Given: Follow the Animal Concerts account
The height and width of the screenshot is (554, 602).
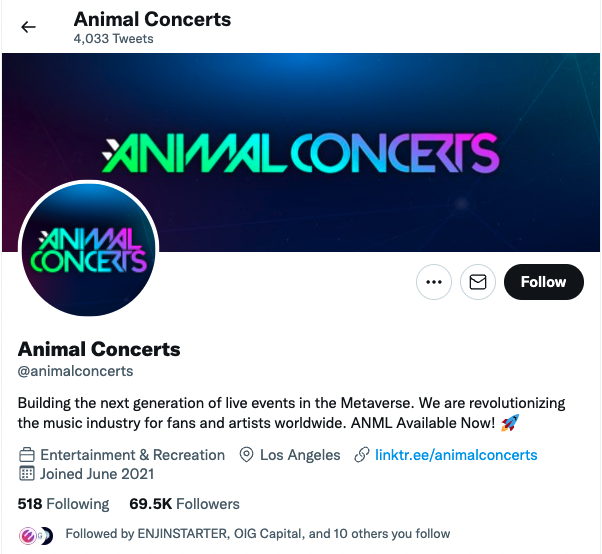Looking at the screenshot, I should point(543,282).
